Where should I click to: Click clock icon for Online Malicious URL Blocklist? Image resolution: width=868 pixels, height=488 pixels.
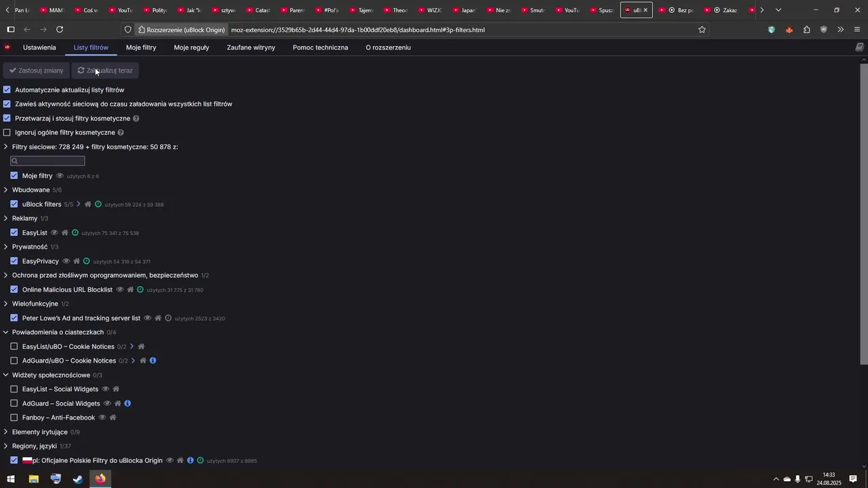(140, 290)
